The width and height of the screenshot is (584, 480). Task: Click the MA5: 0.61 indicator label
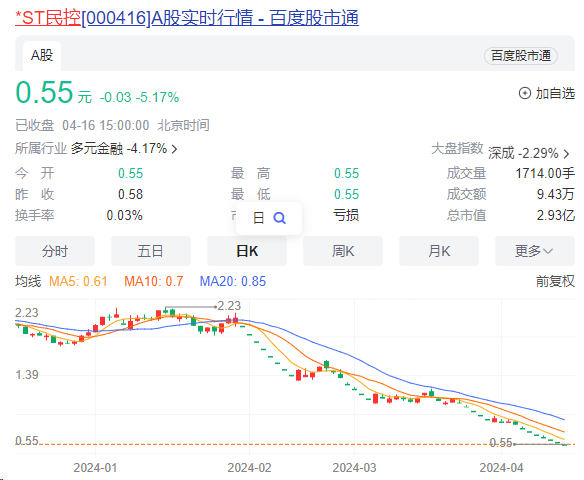click(78, 281)
